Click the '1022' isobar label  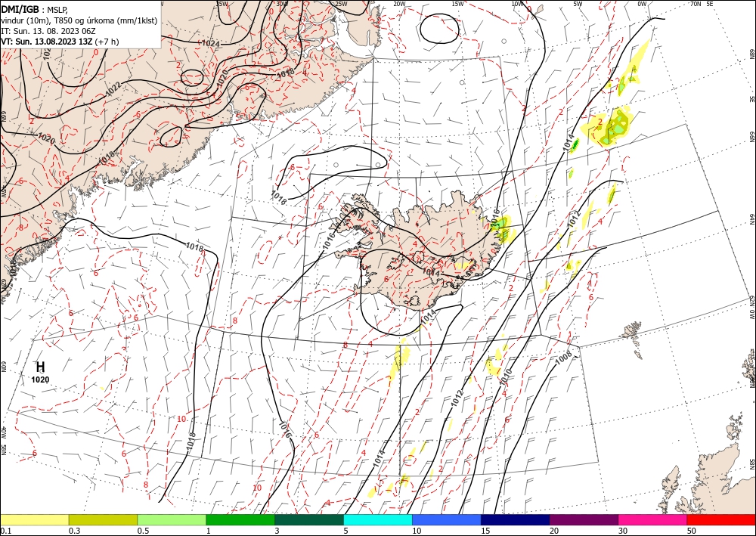(x=113, y=88)
